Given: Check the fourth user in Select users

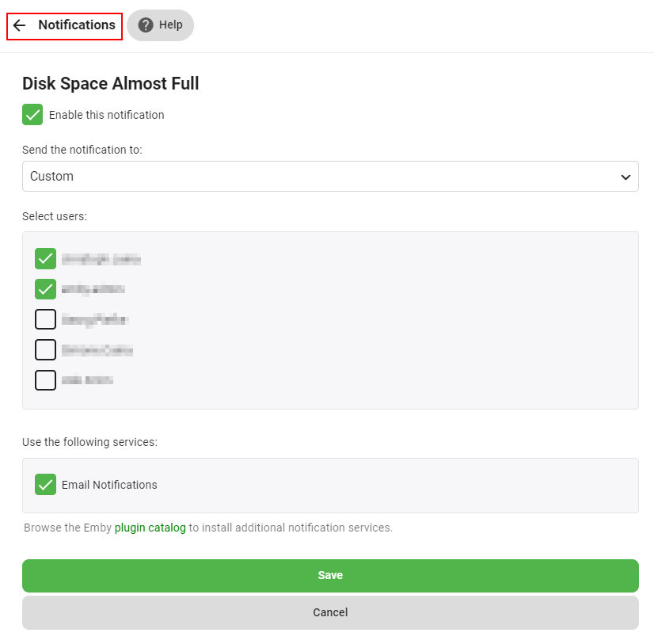Looking at the screenshot, I should click(46, 349).
